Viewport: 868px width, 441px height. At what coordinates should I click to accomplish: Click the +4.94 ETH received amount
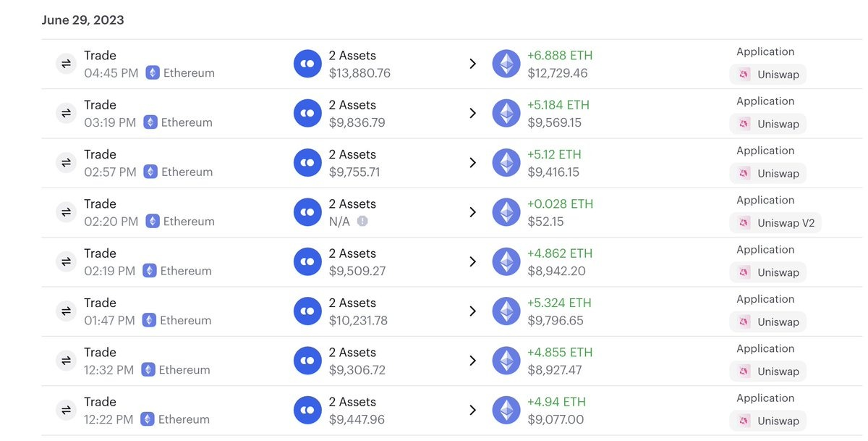pyautogui.click(x=556, y=402)
